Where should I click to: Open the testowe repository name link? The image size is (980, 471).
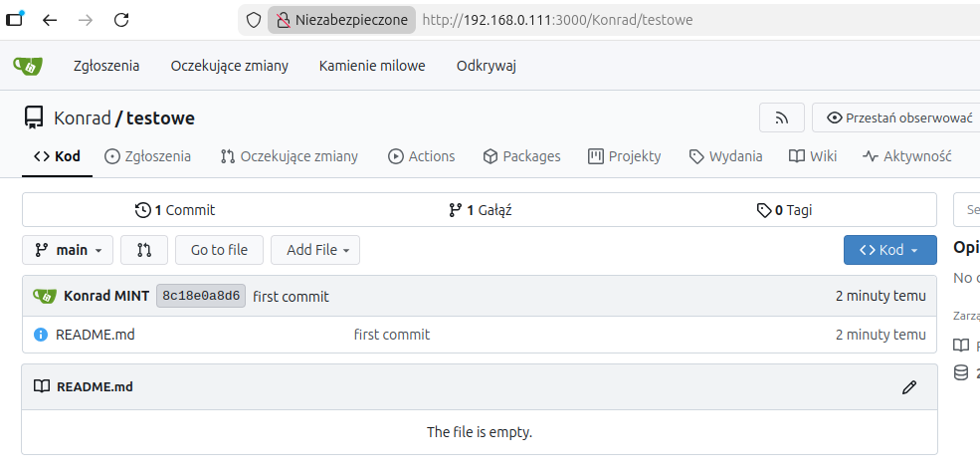tap(160, 118)
